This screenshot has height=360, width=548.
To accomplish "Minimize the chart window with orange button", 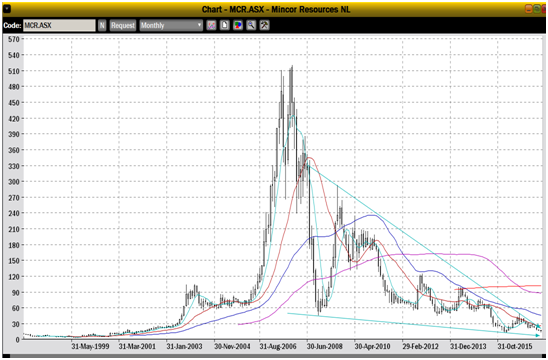I will 529,9.
